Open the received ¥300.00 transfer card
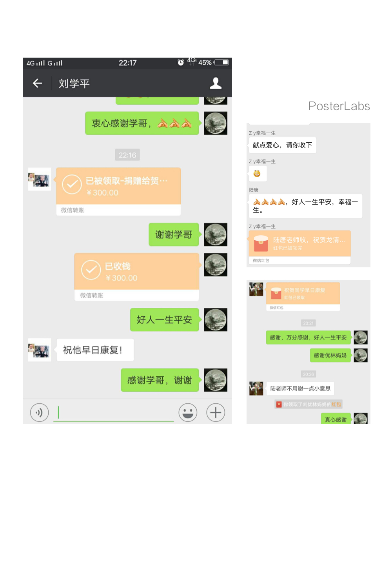 point(118,192)
